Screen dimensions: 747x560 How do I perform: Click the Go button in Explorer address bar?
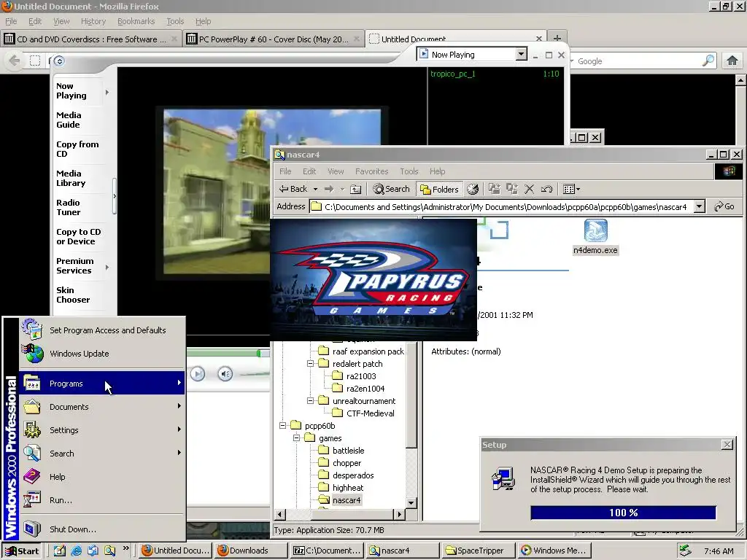point(724,206)
